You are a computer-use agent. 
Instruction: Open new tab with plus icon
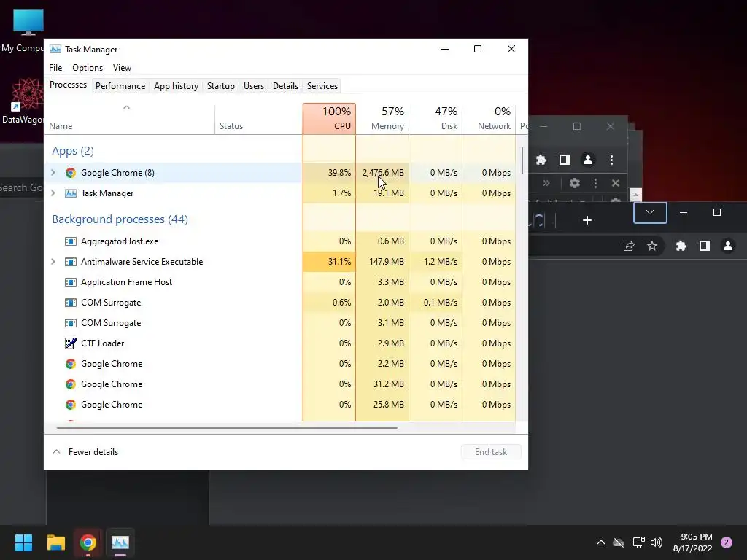(x=587, y=220)
